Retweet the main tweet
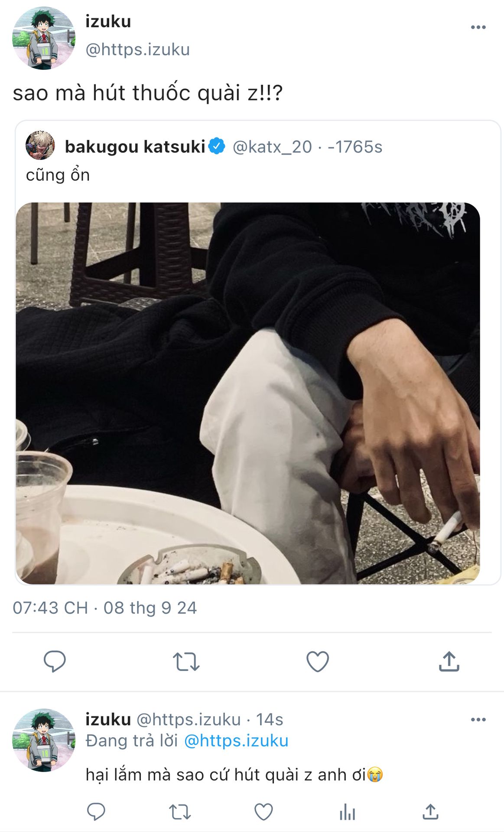This screenshot has width=504, height=832. click(x=186, y=662)
